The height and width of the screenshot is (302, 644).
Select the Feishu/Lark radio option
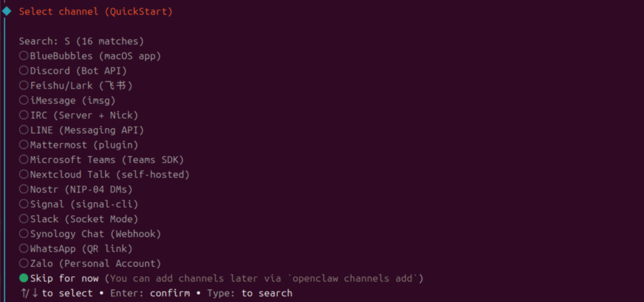pos(24,86)
